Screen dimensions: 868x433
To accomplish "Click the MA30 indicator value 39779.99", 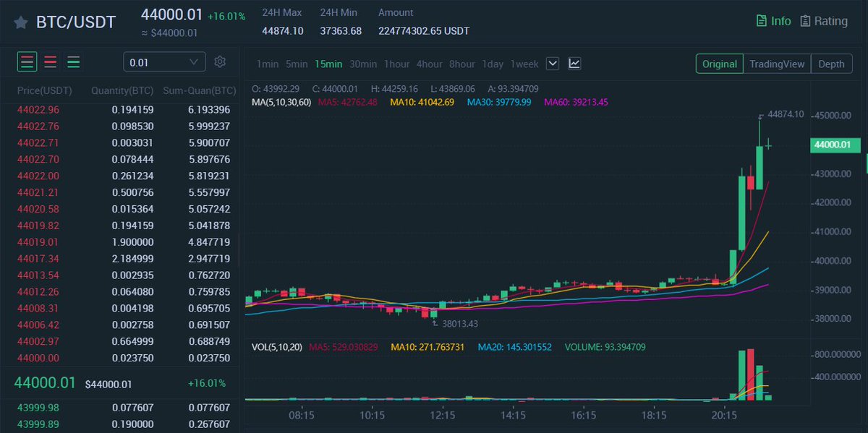I will click(499, 102).
